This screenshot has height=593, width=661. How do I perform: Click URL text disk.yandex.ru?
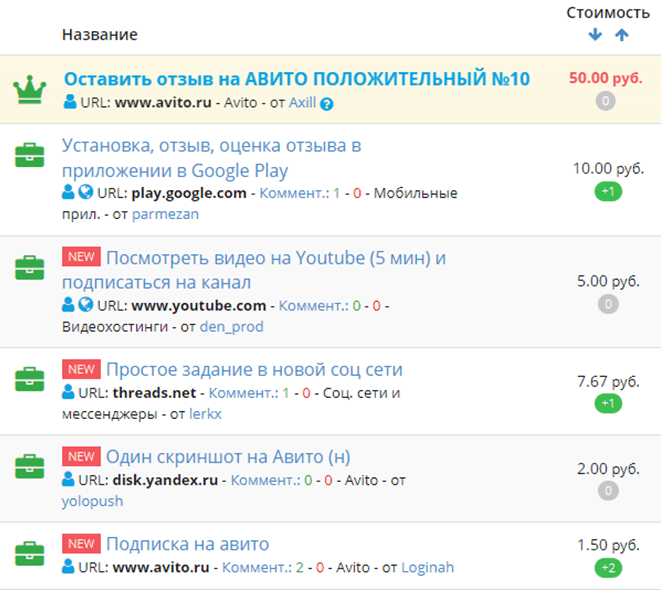click(x=165, y=480)
